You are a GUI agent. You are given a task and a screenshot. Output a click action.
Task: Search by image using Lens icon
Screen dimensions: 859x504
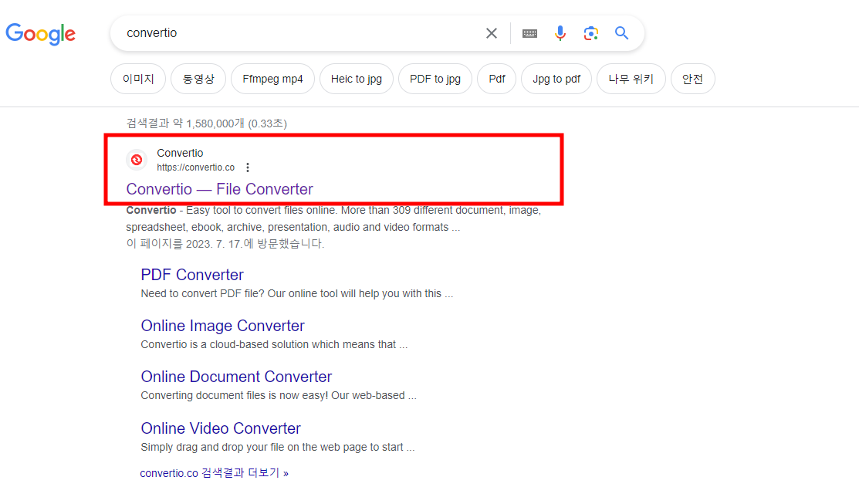pyautogui.click(x=590, y=33)
